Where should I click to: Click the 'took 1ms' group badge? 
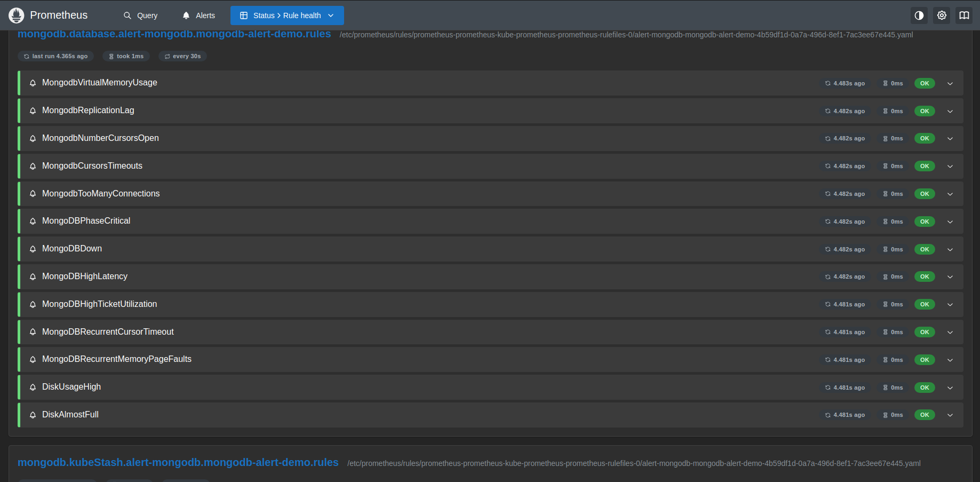click(126, 56)
